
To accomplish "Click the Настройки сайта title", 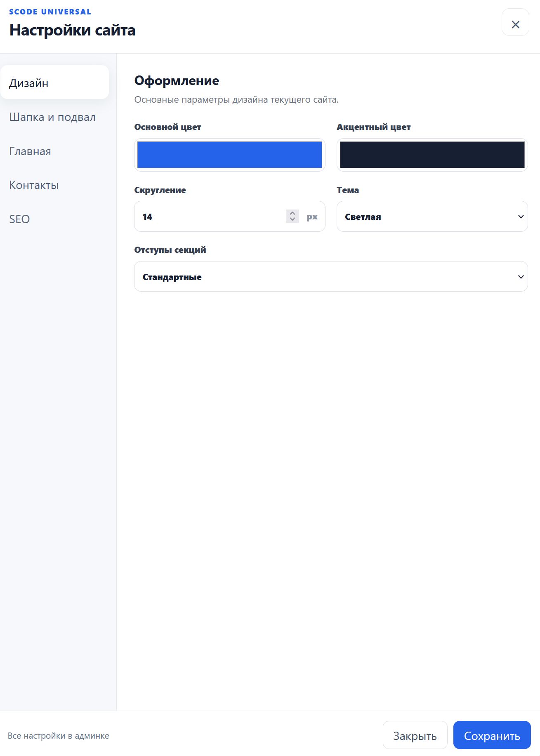I will click(73, 30).
